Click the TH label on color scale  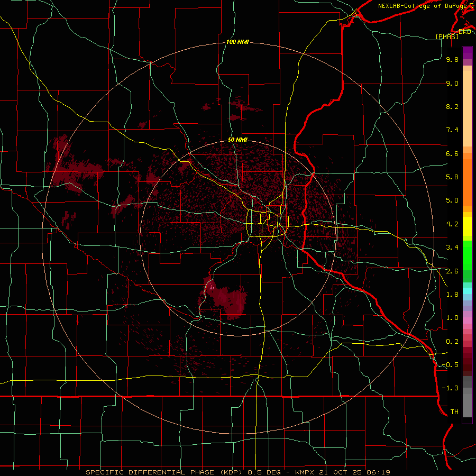tap(454, 412)
